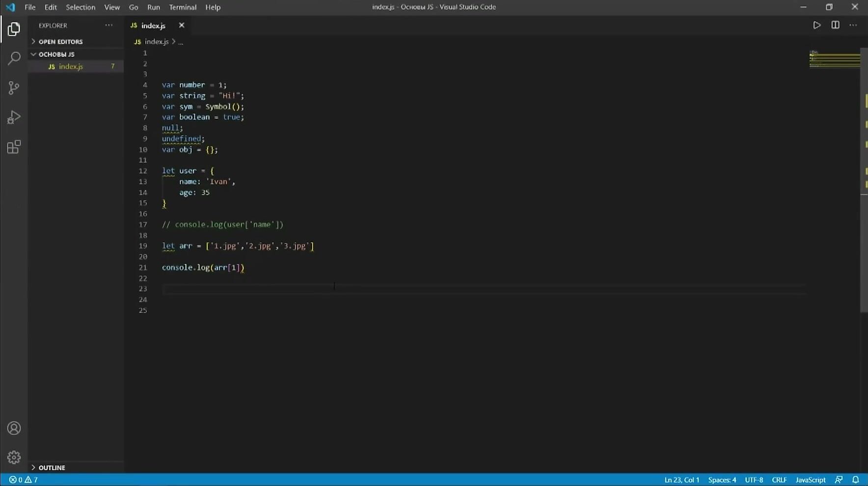868x486 pixels.
Task: Change language mode via JavaScript
Action: 811,480
